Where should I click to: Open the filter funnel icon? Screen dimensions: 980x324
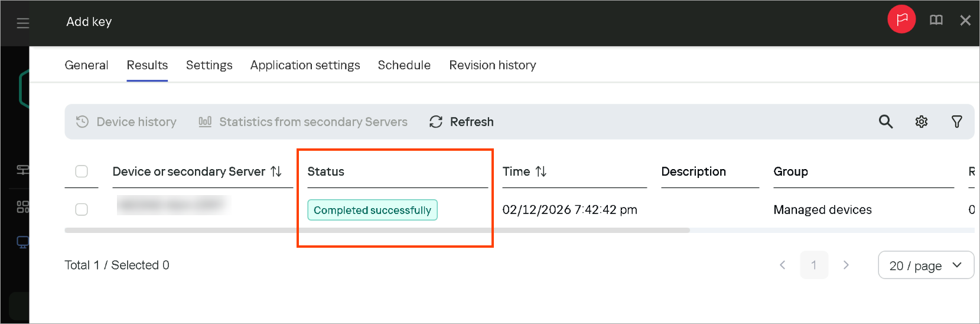[x=956, y=122]
